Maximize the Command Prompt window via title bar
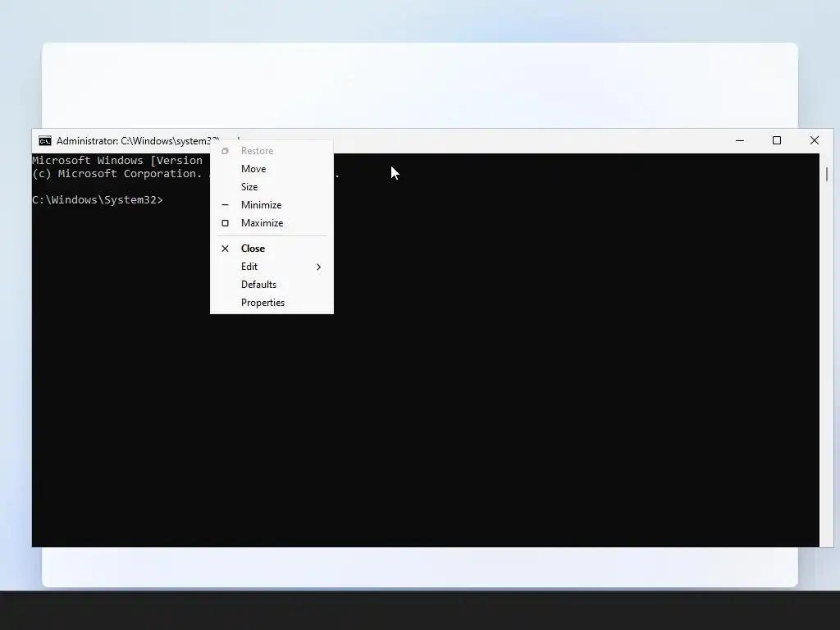Viewport: 840px width, 630px height. point(777,141)
